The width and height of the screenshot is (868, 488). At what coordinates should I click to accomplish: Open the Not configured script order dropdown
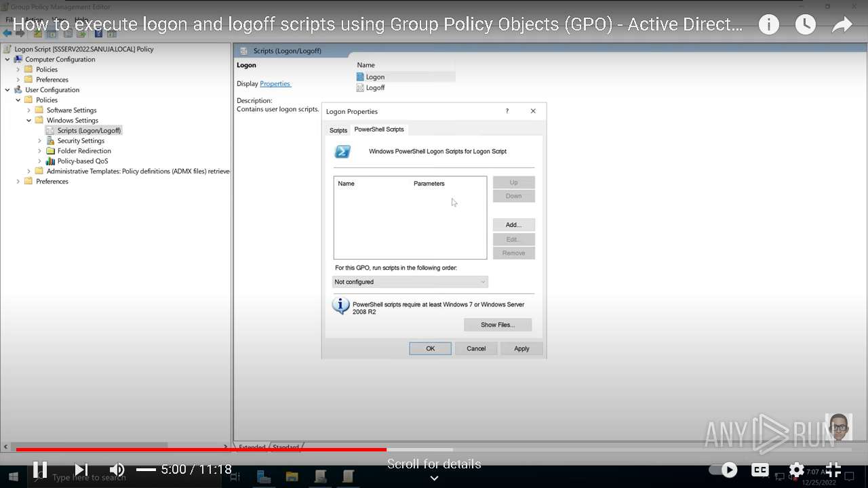410,282
